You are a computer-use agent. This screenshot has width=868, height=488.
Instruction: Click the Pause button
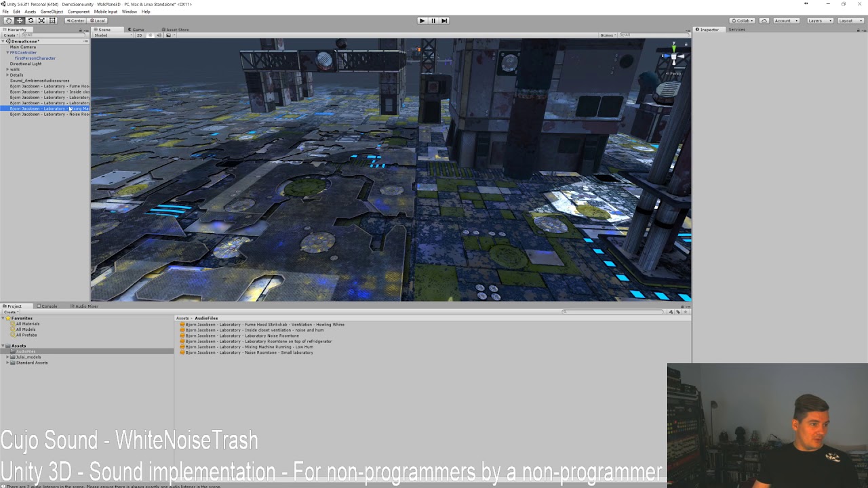(433, 20)
